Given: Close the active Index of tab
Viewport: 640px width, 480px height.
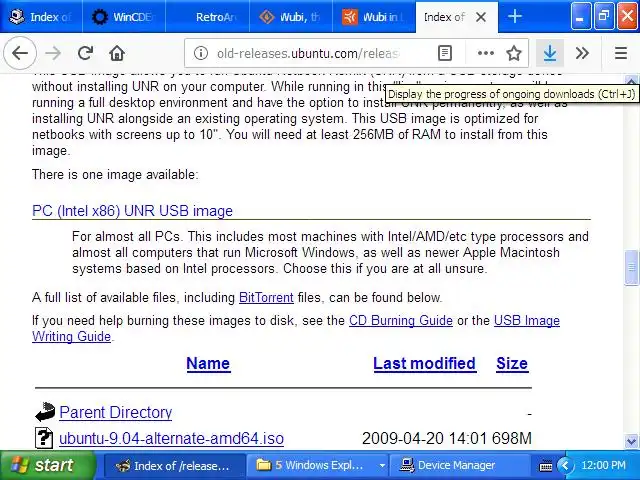Looking at the screenshot, I should pyautogui.click(x=481, y=17).
